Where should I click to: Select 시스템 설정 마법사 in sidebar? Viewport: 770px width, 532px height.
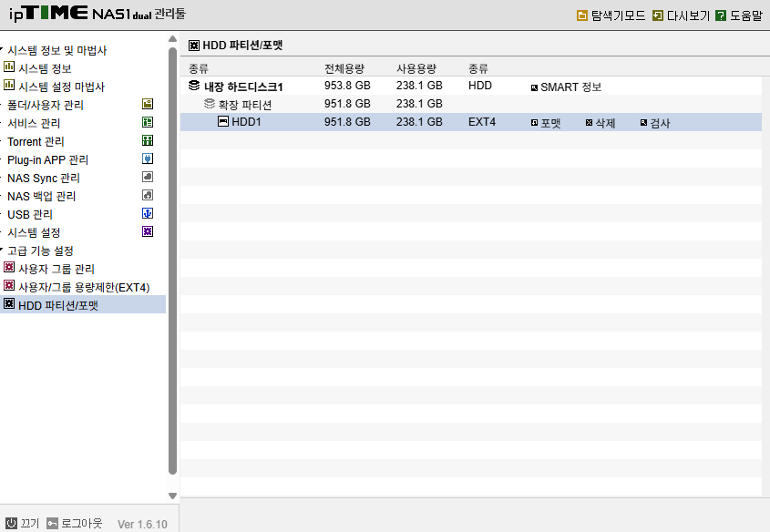[61, 87]
